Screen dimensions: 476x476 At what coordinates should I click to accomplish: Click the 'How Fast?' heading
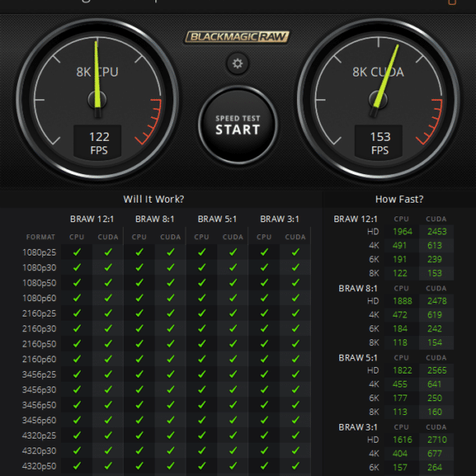click(400, 199)
